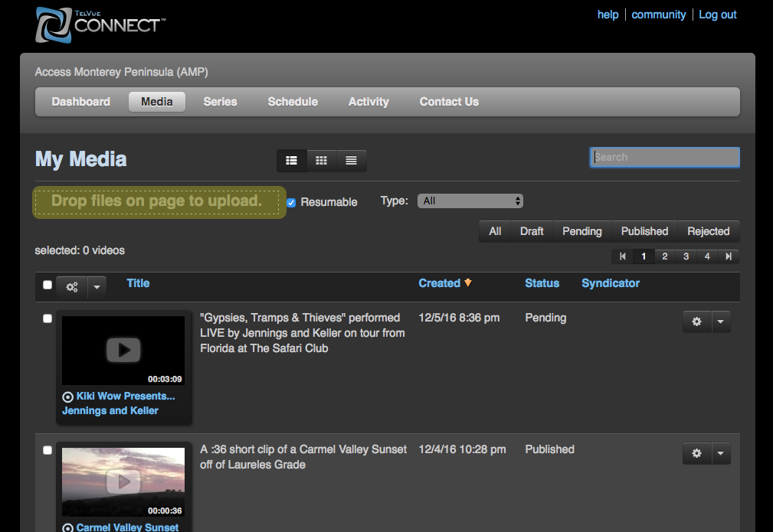The height and width of the screenshot is (532, 773).
Task: Open the Dashboard tab
Action: pos(81,102)
